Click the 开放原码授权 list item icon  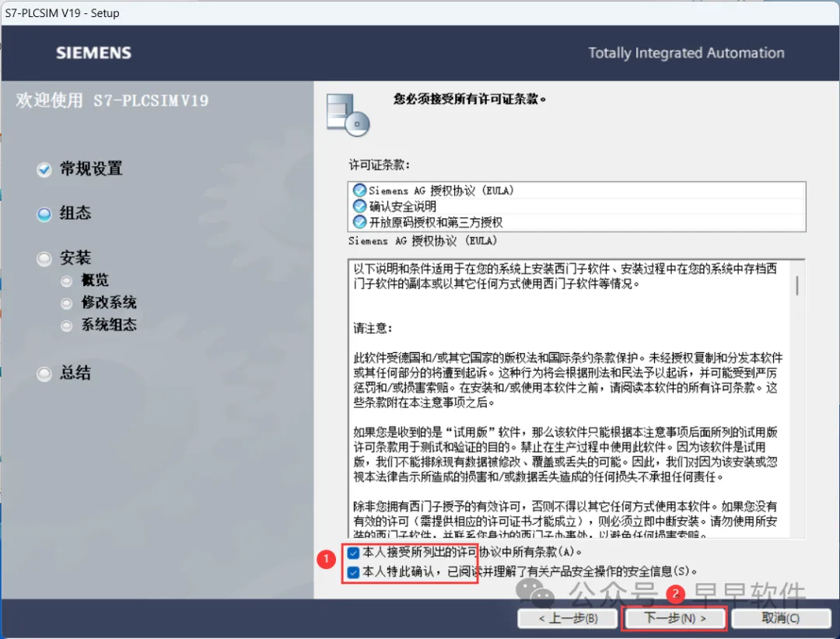click(359, 222)
